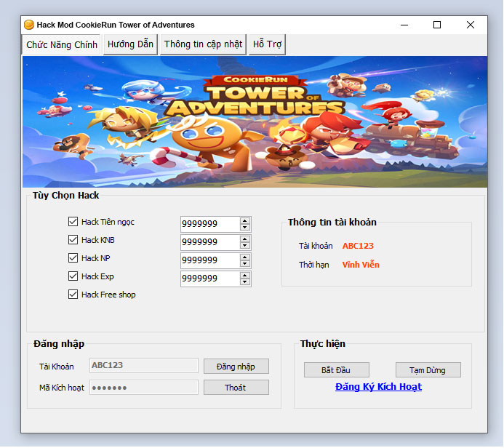Close the Hack Mod window
Screen dimensions: 504x448
(471, 25)
